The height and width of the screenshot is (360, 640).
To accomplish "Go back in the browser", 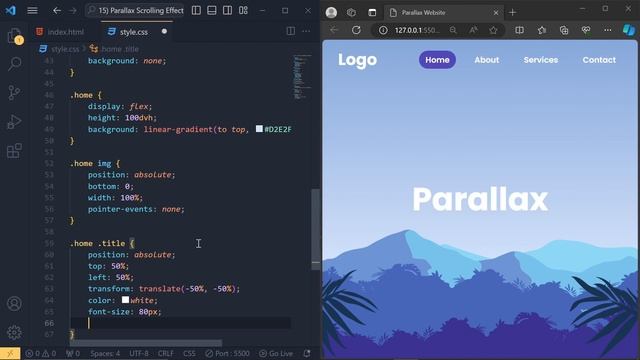I will click(x=334, y=30).
